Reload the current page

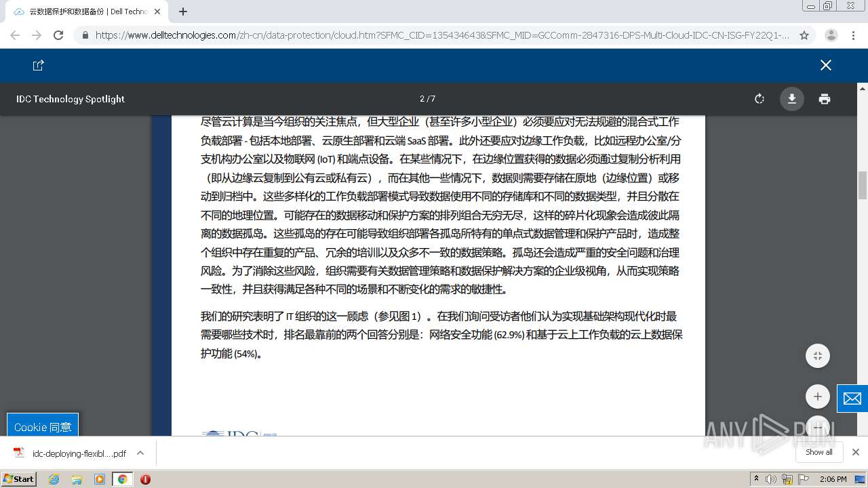coord(58,35)
